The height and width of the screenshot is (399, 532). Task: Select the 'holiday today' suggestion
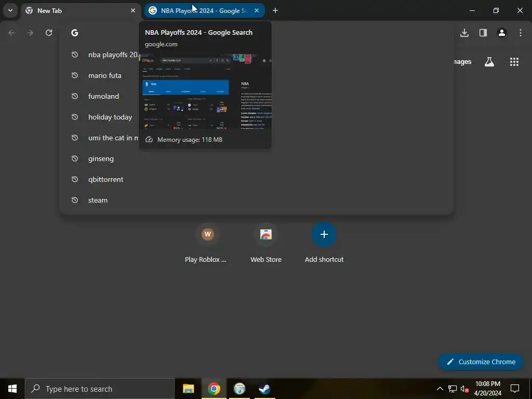(257, 117)
